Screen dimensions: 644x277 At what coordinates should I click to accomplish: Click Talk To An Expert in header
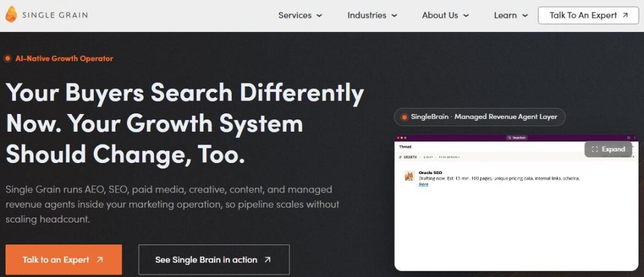click(588, 15)
